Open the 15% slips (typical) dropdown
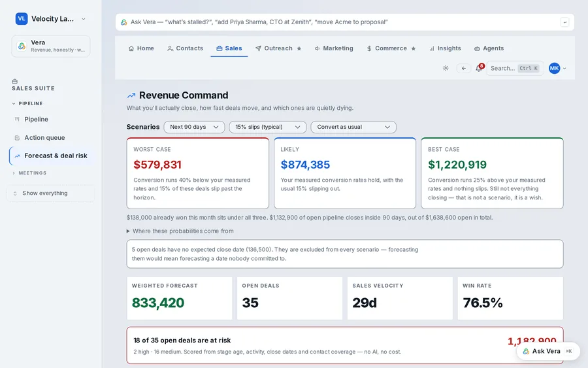 268,127
